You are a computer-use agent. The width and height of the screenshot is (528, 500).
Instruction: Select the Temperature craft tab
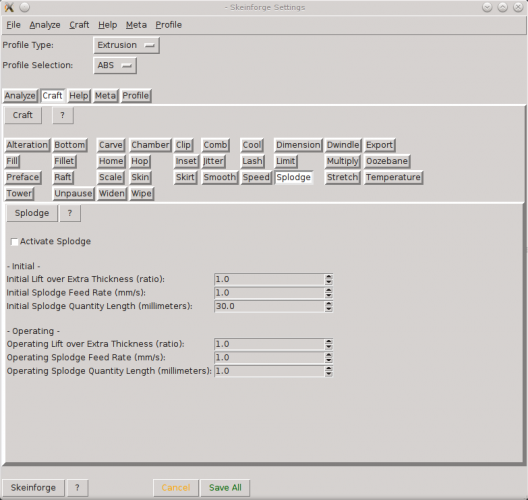click(393, 177)
